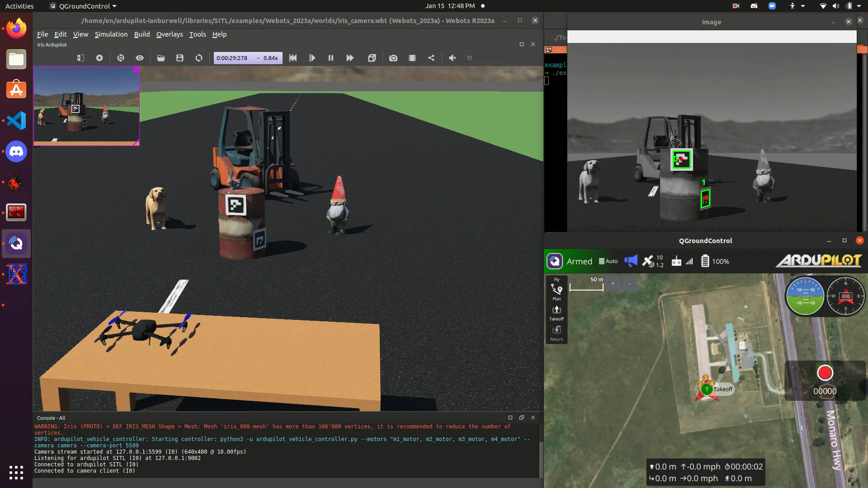The image size is (868, 488).
Task: Click the add node plus icon
Action: pos(99,58)
